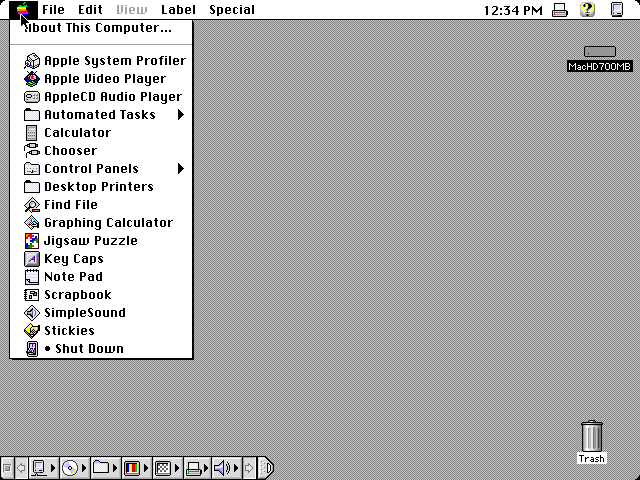Viewport: 640px width, 480px height.
Task: Open the Note Pad
Action: pos(101,277)
